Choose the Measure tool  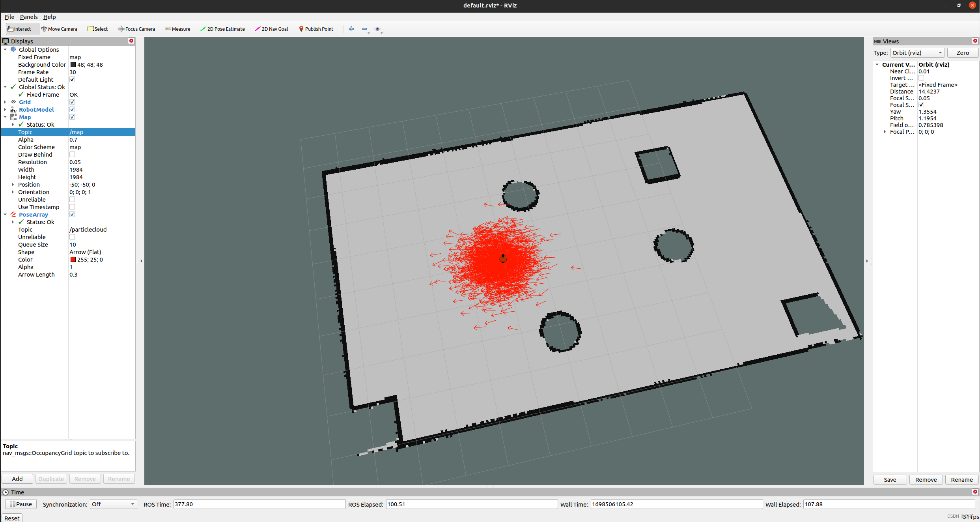(177, 29)
